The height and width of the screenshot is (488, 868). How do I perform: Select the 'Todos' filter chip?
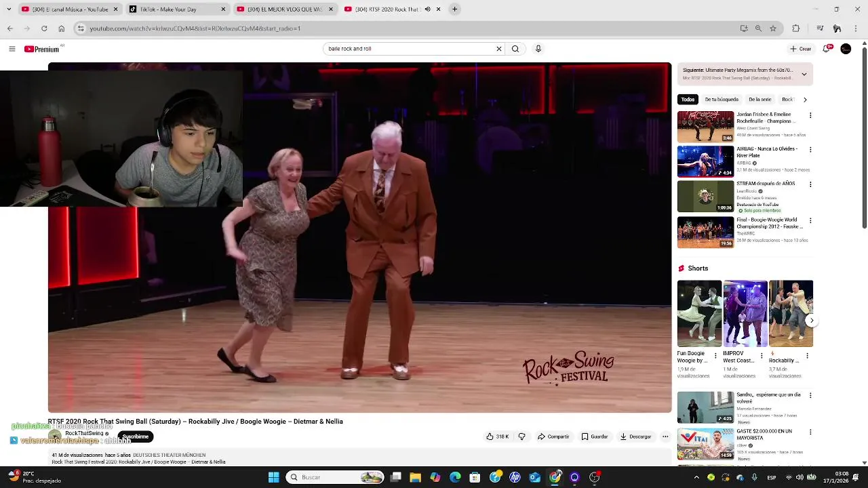point(688,100)
